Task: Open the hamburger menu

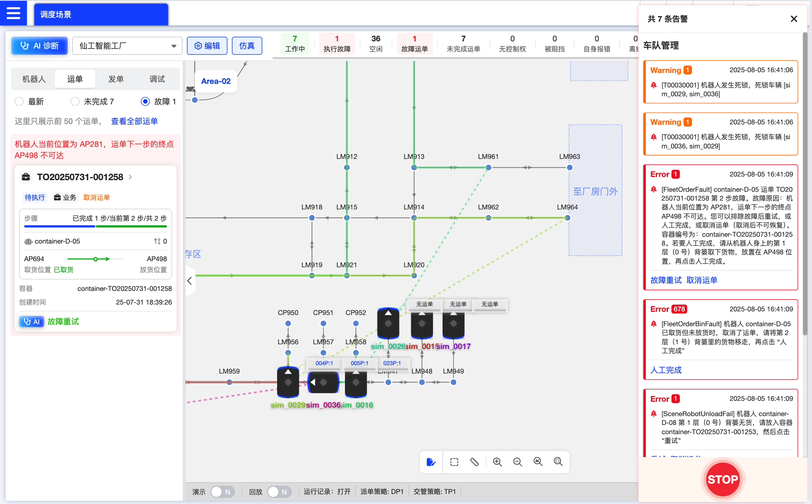Action: coord(13,13)
